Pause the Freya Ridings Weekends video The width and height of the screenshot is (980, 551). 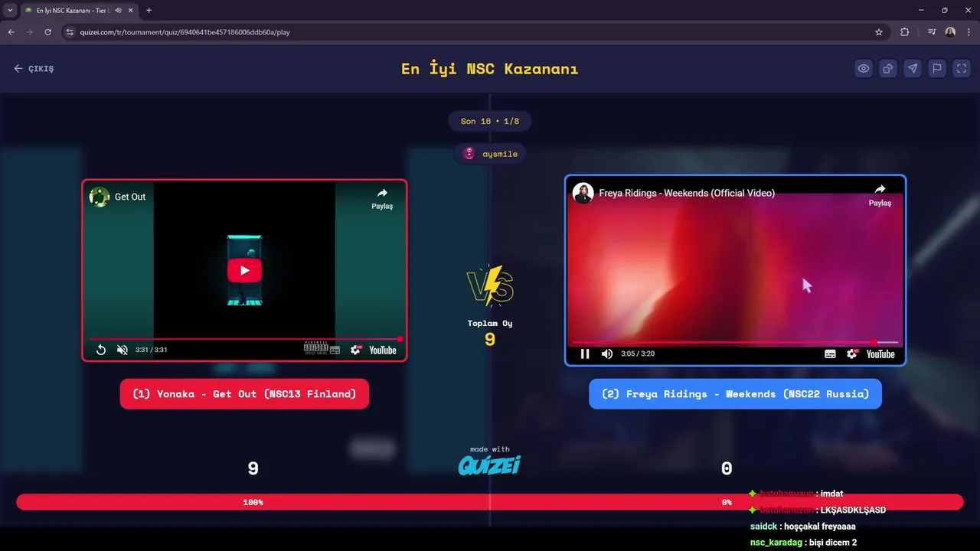pyautogui.click(x=585, y=354)
